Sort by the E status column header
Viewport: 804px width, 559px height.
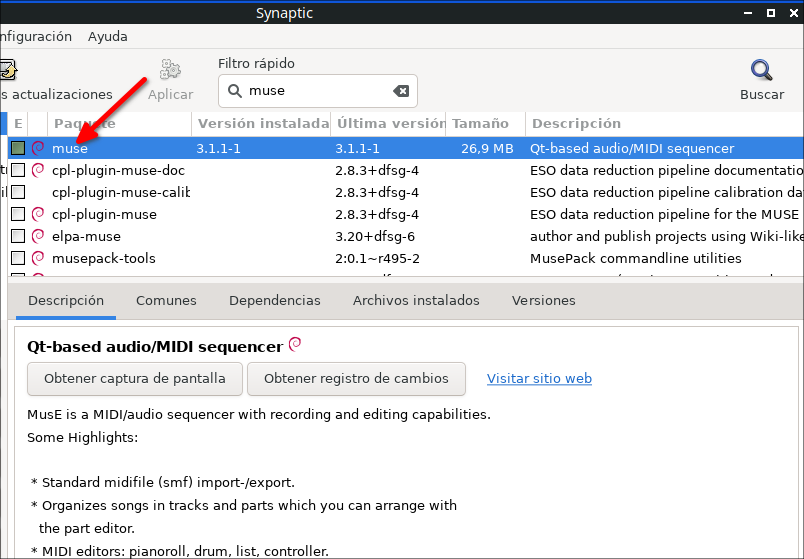(x=18, y=124)
